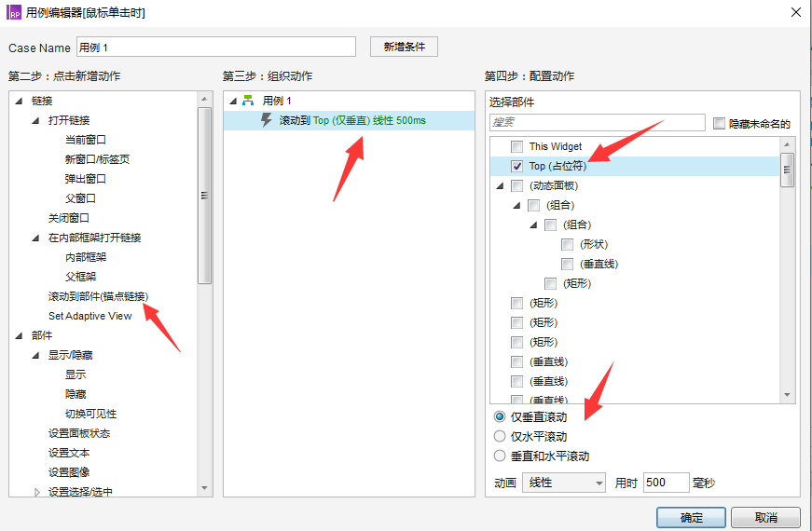Select 切换可见性 action
812x531 pixels.
coord(90,414)
